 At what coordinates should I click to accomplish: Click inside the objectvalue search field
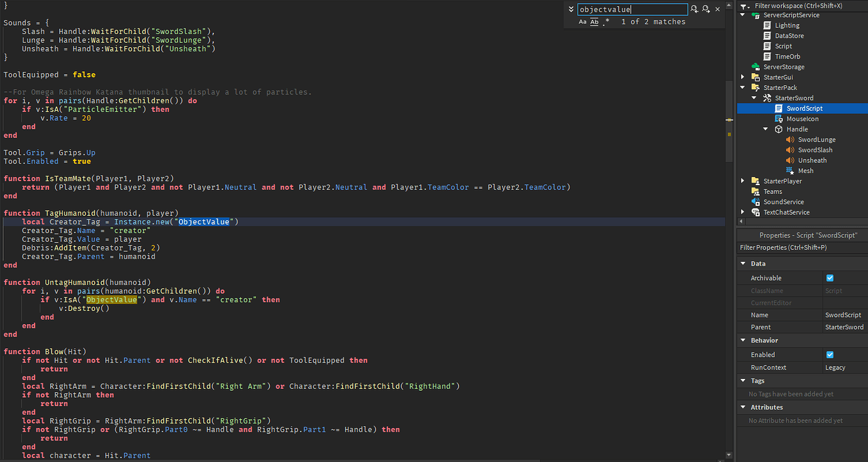632,9
